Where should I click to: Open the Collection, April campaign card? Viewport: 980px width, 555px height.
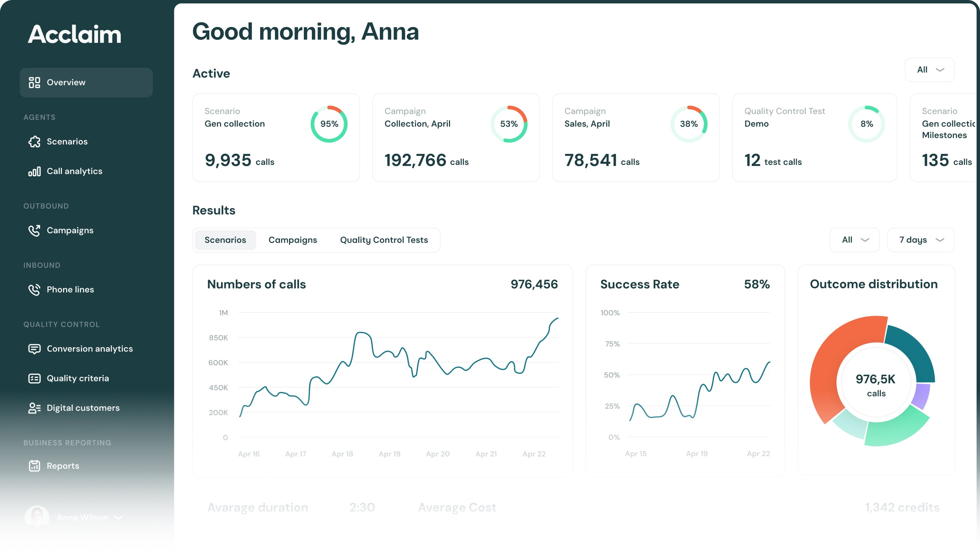pyautogui.click(x=456, y=138)
